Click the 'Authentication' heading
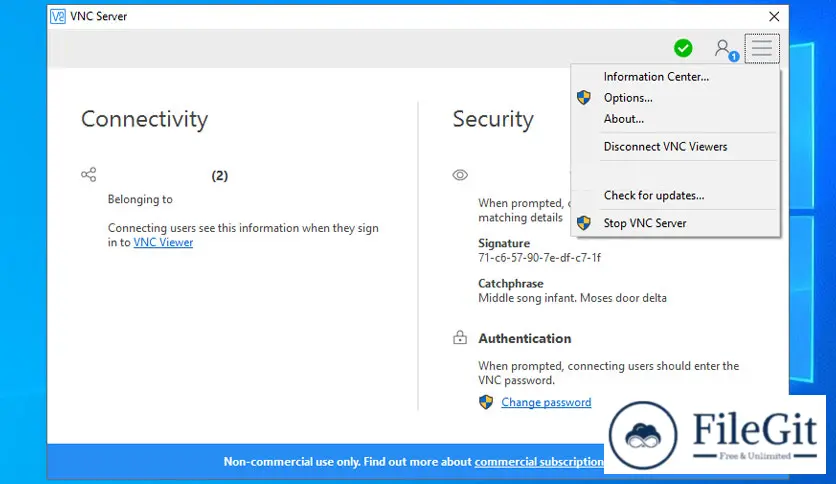The height and width of the screenshot is (484, 836). [x=525, y=338]
